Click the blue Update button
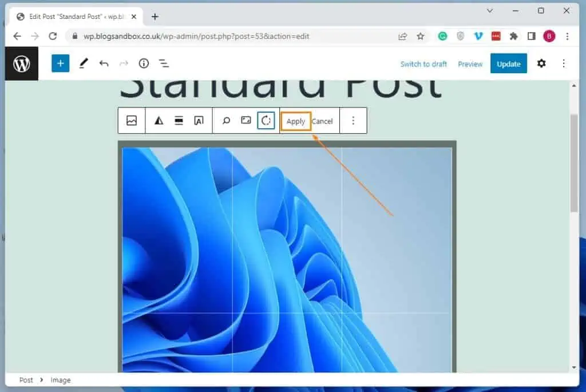The width and height of the screenshot is (586, 392). 509,64
